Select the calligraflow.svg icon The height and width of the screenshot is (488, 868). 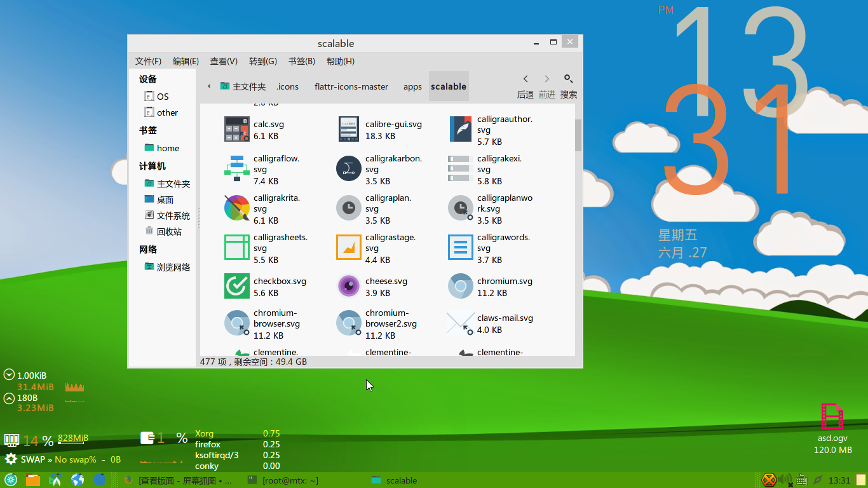pos(237,168)
